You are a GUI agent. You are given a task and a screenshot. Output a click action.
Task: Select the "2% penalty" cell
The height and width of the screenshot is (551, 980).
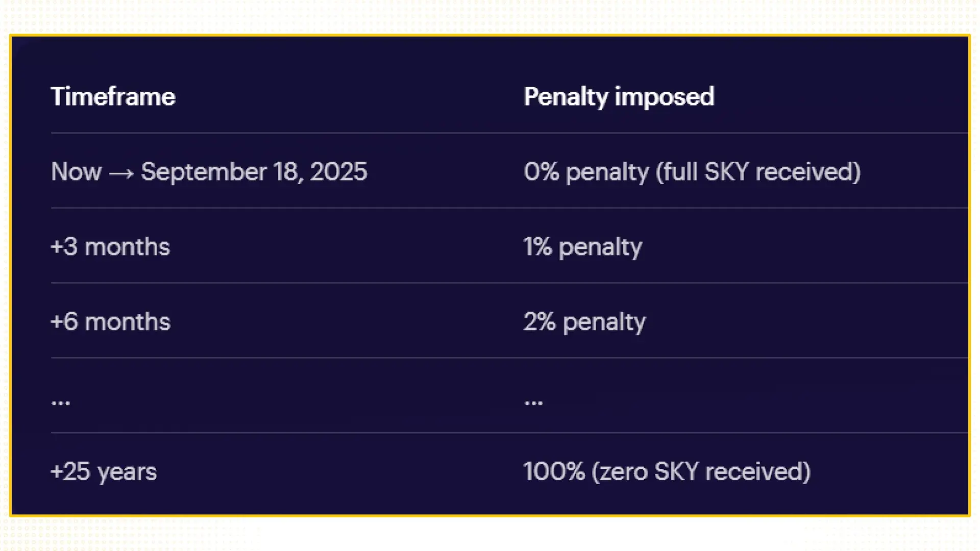pos(584,322)
